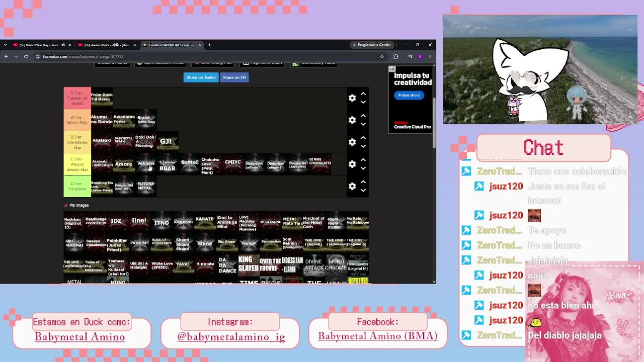
Task: Open a new browser tab
Action: (209, 45)
